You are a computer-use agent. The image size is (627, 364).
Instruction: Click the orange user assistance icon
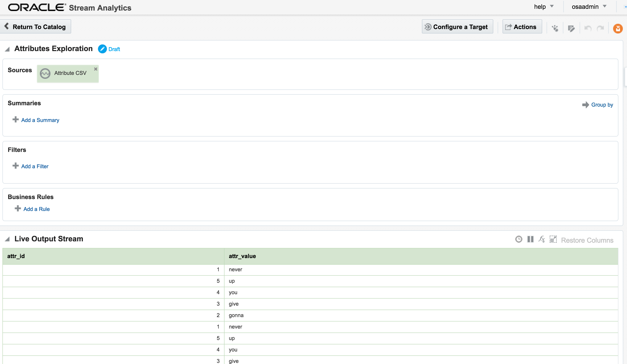pos(618,28)
